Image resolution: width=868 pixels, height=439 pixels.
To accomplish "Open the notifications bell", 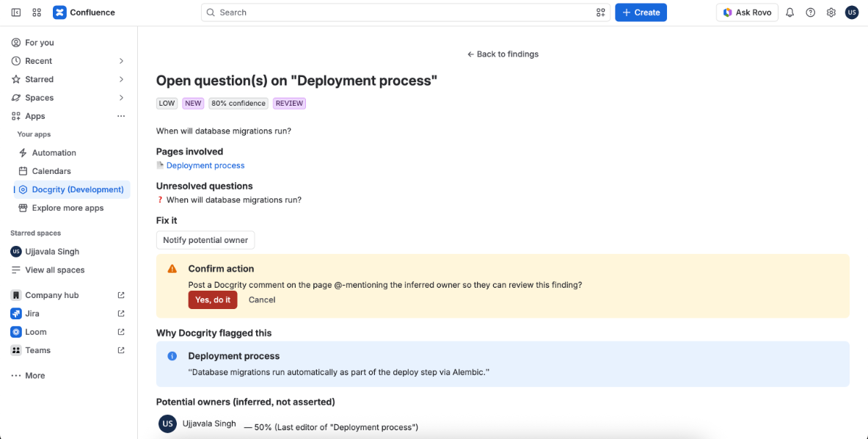I will click(x=790, y=12).
